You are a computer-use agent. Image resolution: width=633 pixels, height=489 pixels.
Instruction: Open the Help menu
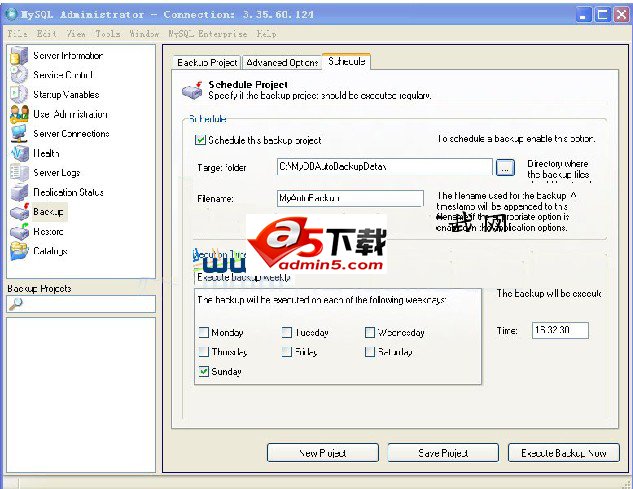[266, 34]
